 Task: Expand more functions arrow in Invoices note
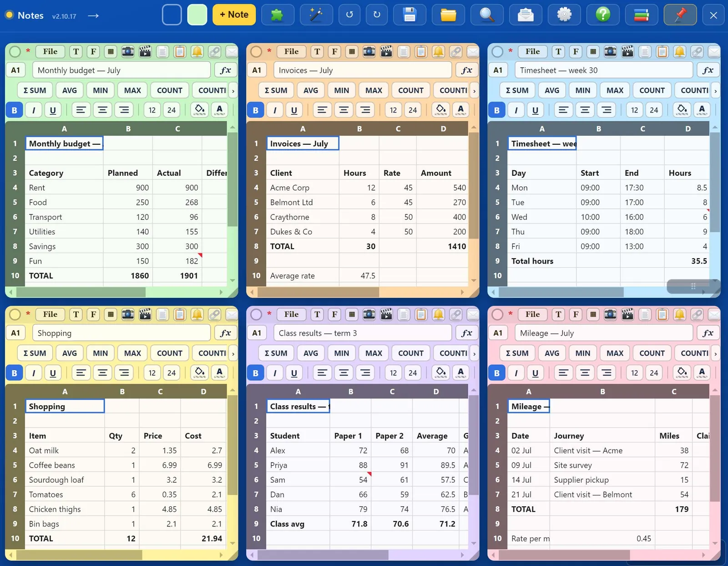pos(474,91)
